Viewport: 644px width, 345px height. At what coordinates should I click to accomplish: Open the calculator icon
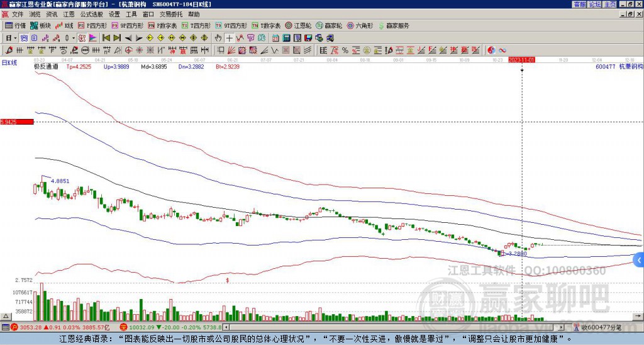(x=287, y=38)
